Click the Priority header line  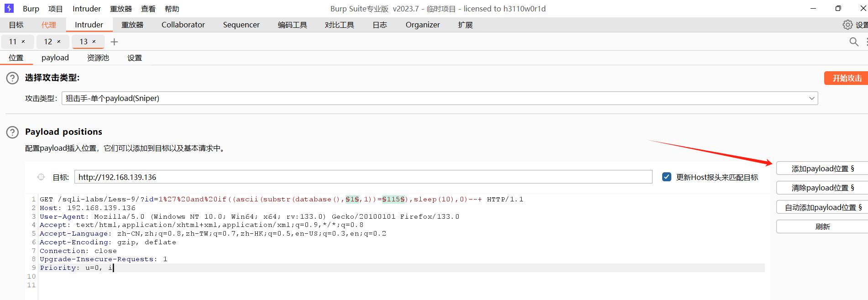click(76, 268)
